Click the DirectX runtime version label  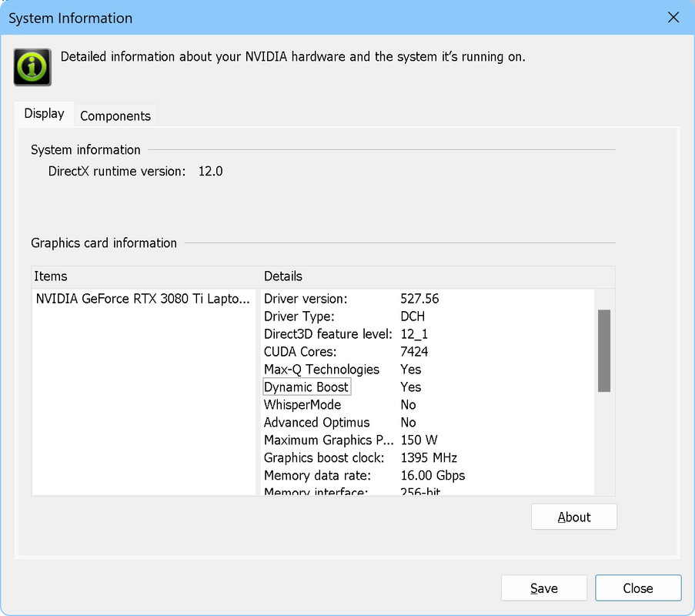click(x=117, y=171)
